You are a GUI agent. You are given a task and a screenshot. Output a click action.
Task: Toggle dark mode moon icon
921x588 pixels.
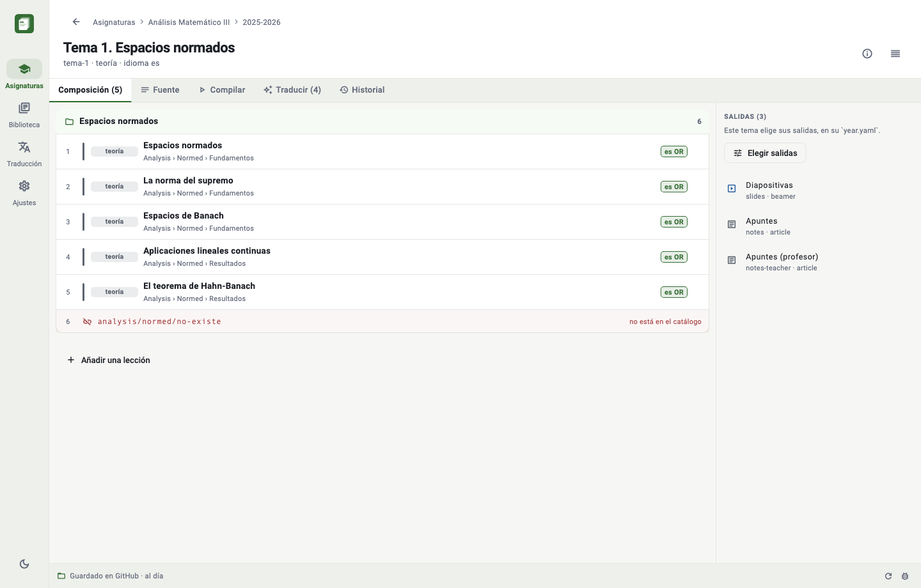click(x=24, y=564)
